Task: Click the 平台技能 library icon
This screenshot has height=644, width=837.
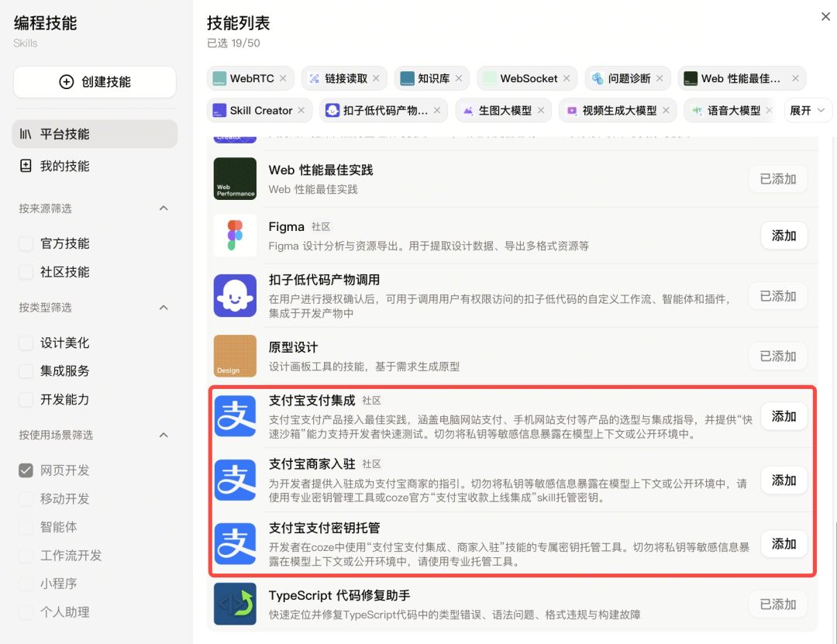Action: 26,134
